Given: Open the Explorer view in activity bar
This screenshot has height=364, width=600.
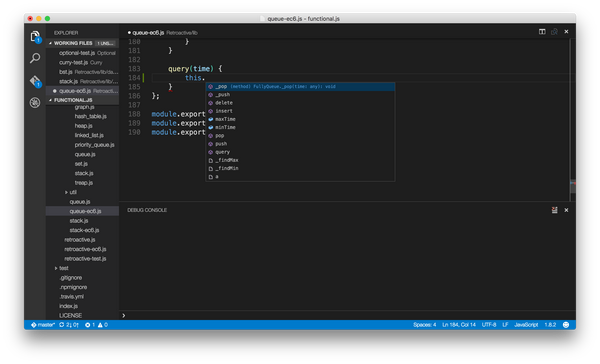Looking at the screenshot, I should click(35, 37).
